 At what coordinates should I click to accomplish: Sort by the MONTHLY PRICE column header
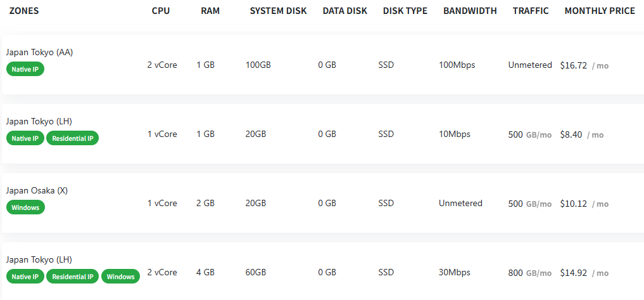[x=600, y=11]
